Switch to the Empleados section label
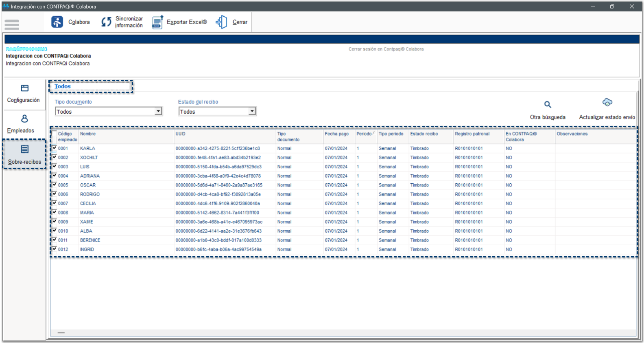This screenshot has width=644, height=343. point(21,131)
